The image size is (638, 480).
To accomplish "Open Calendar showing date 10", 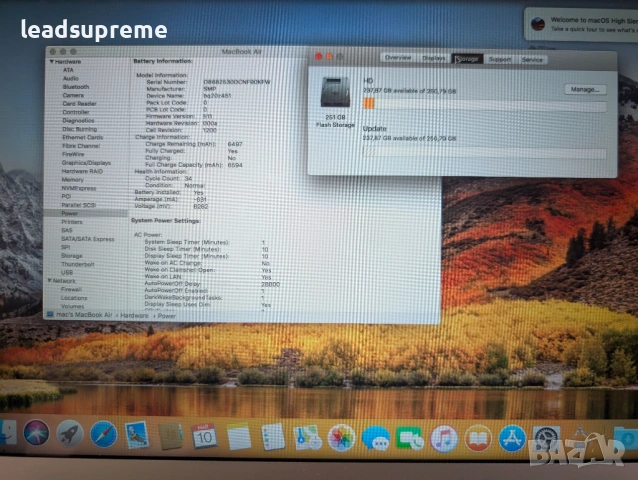I will 204,436.
